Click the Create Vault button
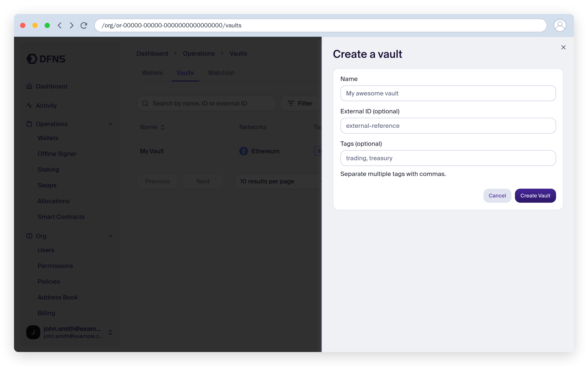 (535, 196)
